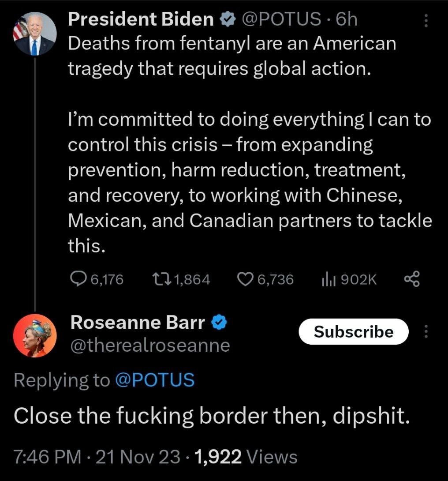Image resolution: width=448 pixels, height=481 pixels.
Task: Click the share icon on Biden's tweet
Action: 412,279
